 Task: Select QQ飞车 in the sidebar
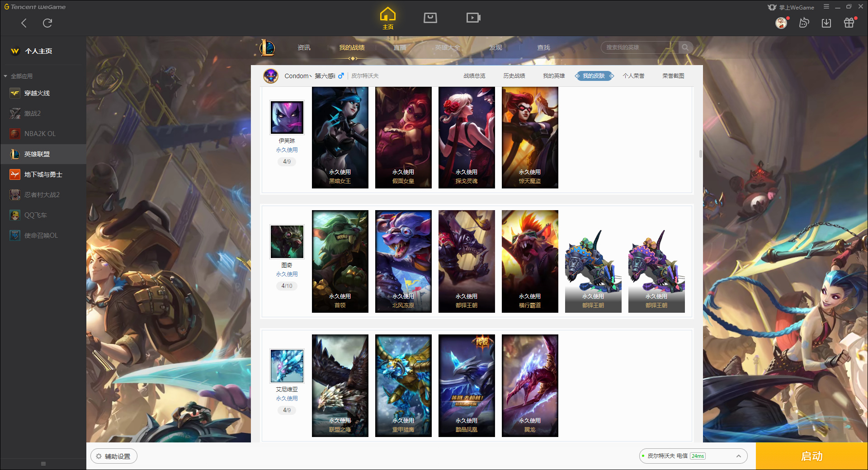point(43,215)
